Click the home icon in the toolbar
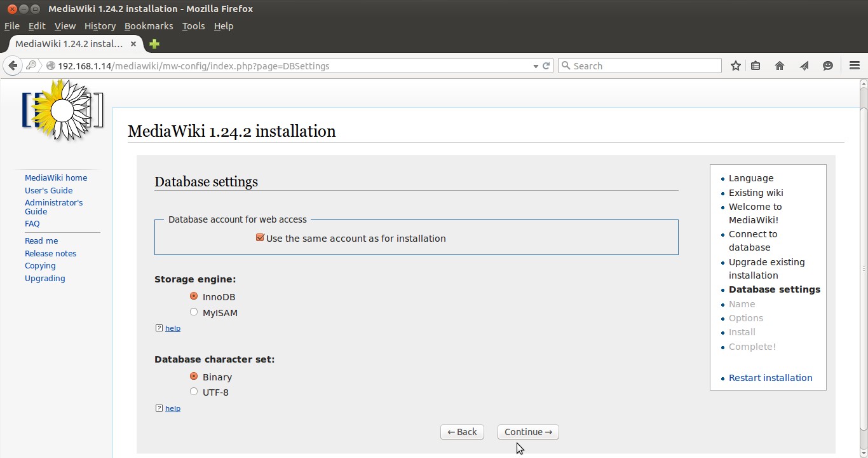 pyautogui.click(x=780, y=66)
